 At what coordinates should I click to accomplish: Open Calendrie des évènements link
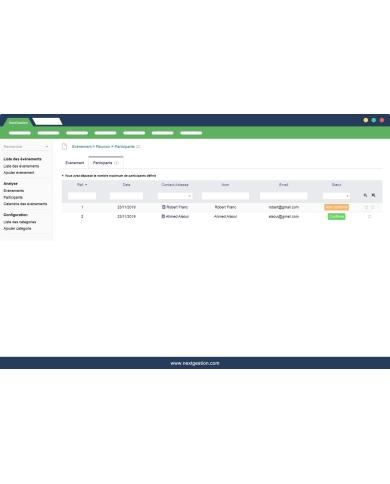tap(25, 204)
